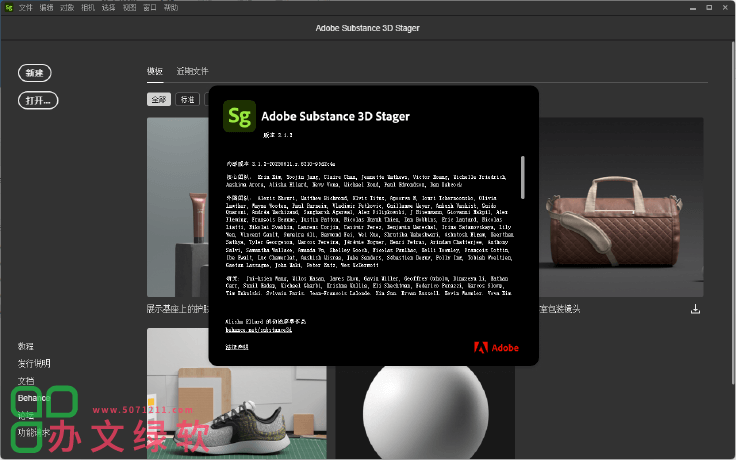Click the Sg app icon in the title bar
The image size is (736, 461).
click(8, 8)
